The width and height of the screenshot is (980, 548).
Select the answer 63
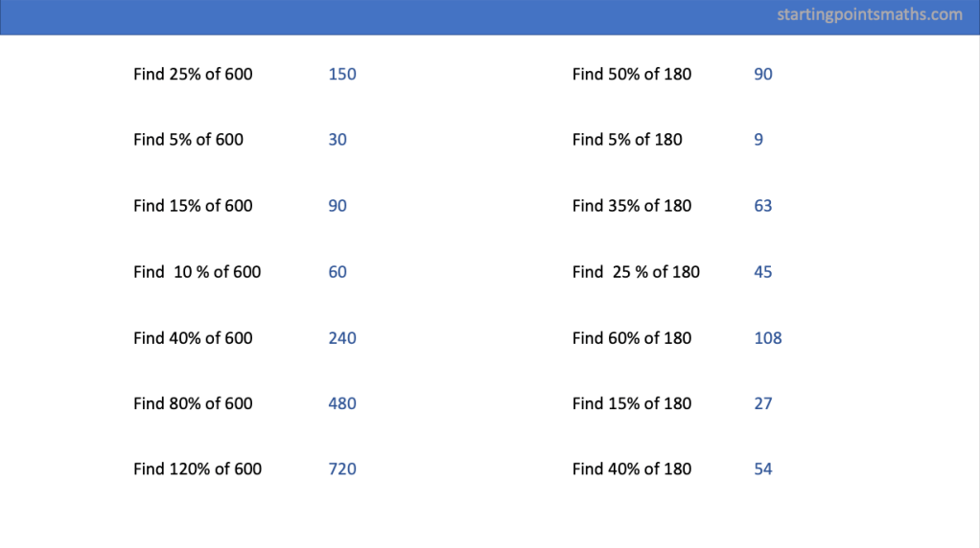762,206
